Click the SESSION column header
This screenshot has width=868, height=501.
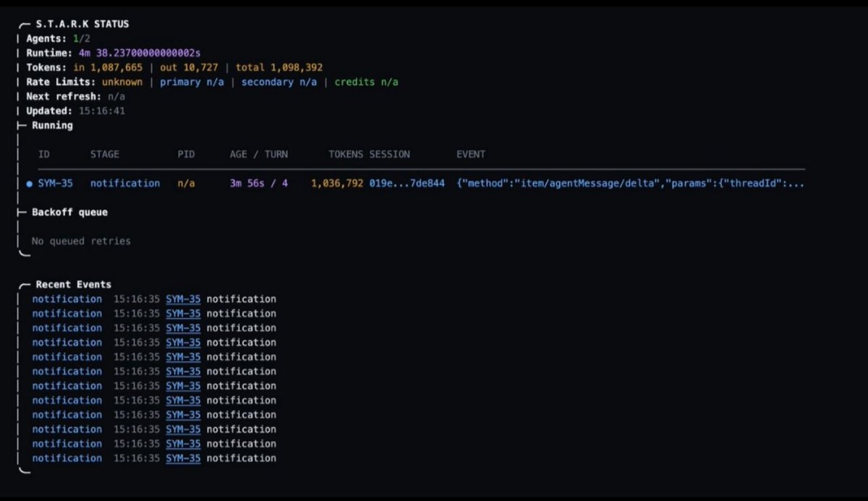[389, 154]
